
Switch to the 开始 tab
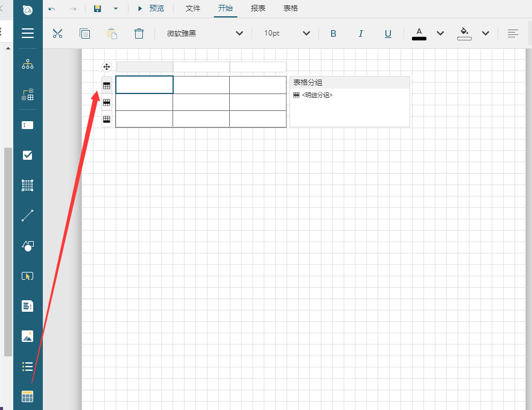pos(226,8)
